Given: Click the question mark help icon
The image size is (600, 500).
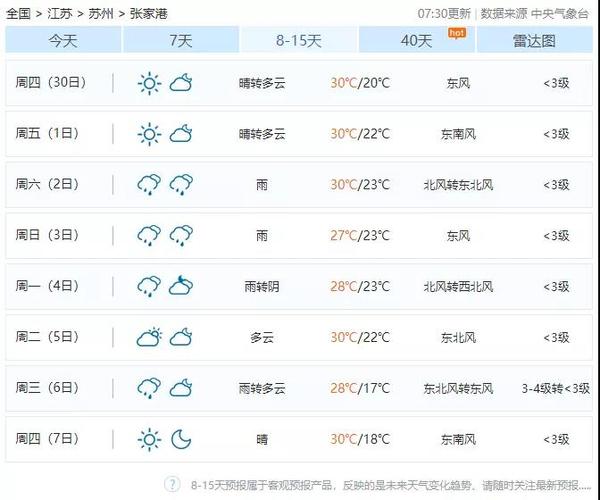Looking at the screenshot, I should (172, 484).
